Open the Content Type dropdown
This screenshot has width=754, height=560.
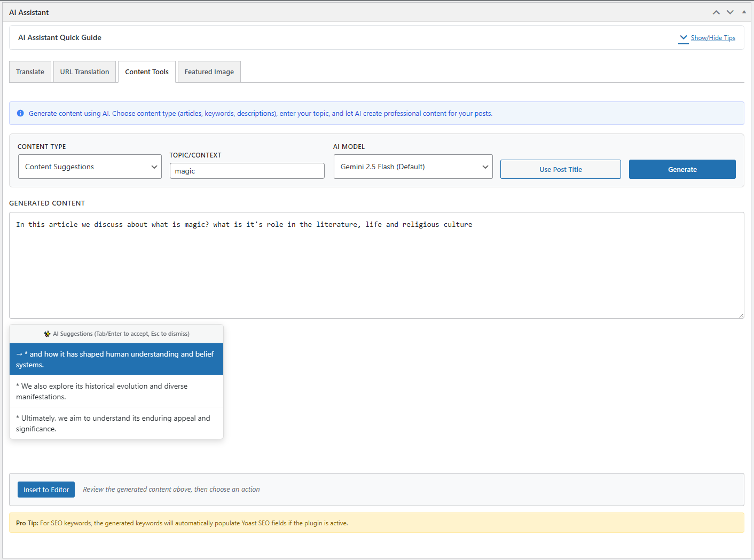(90, 167)
